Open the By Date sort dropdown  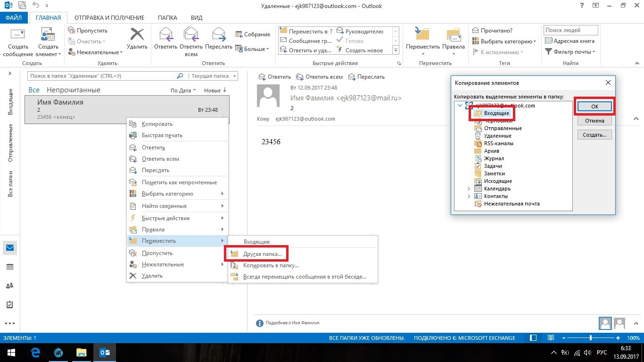coord(183,90)
